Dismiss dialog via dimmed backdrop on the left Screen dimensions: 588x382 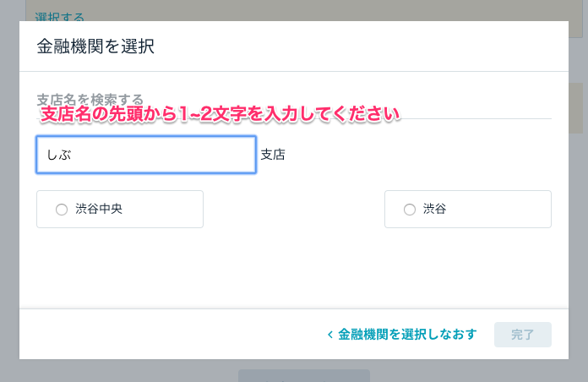[x=9, y=188]
